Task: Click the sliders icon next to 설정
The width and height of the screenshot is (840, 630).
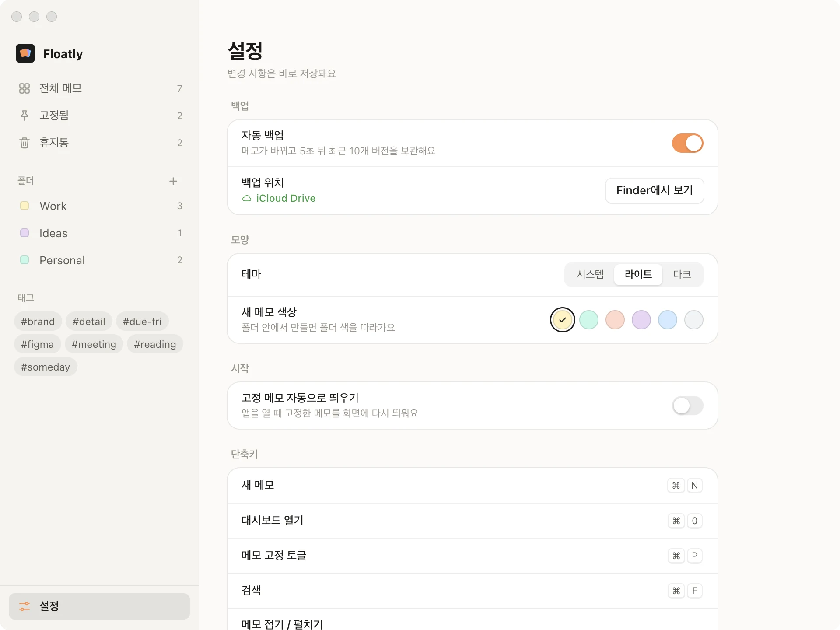Action: pos(24,606)
